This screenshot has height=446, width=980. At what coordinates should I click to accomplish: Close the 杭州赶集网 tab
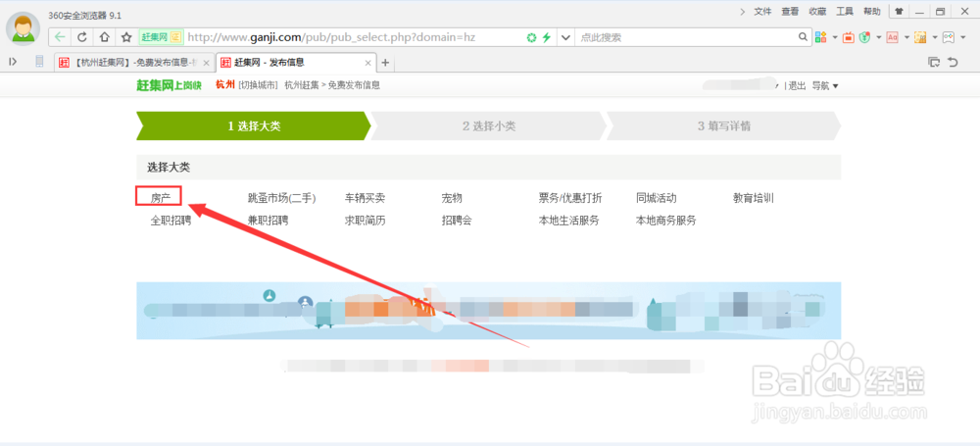pos(206,63)
